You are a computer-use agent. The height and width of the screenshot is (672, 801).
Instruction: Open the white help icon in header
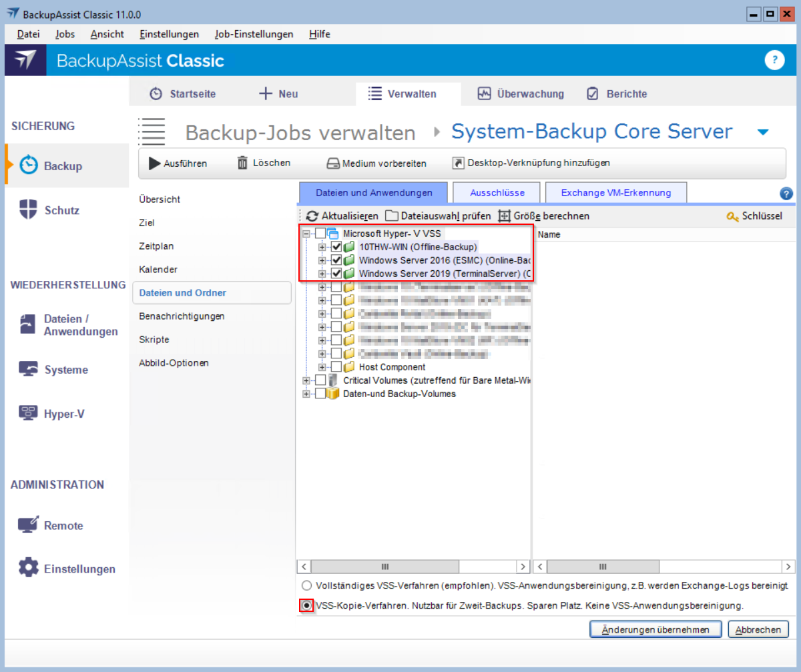774,60
